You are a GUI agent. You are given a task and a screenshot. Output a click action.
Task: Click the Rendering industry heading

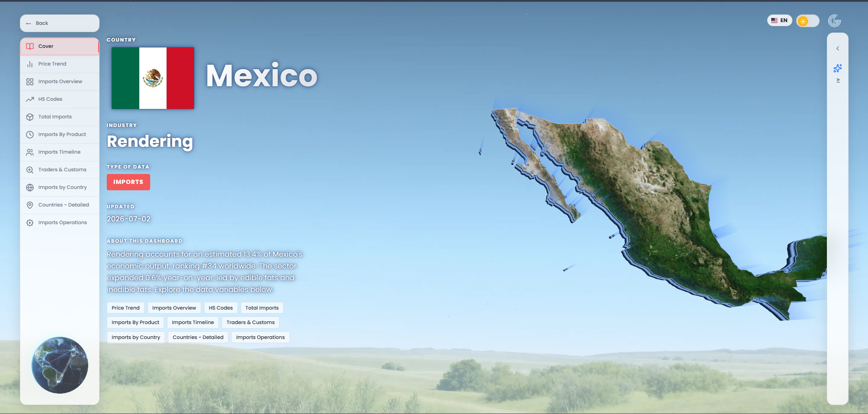pos(150,141)
